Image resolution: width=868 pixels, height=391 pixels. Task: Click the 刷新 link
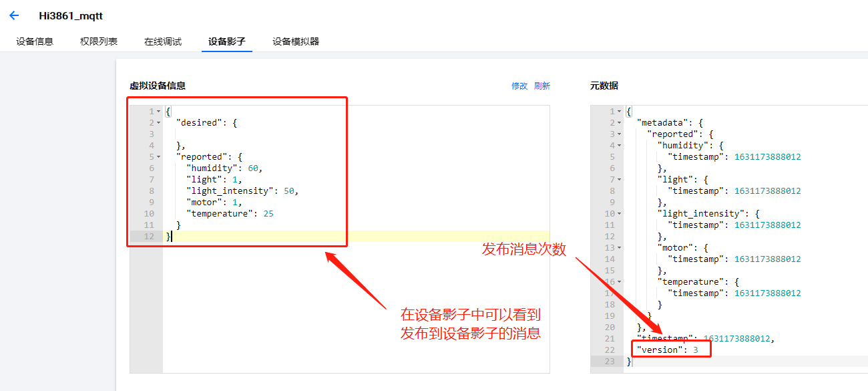click(542, 86)
